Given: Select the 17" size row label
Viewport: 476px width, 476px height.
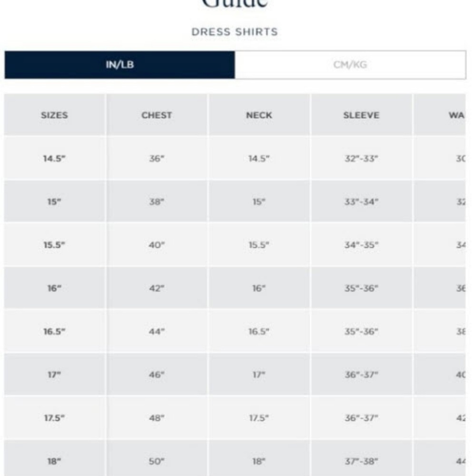Looking at the screenshot, I should click(54, 375).
